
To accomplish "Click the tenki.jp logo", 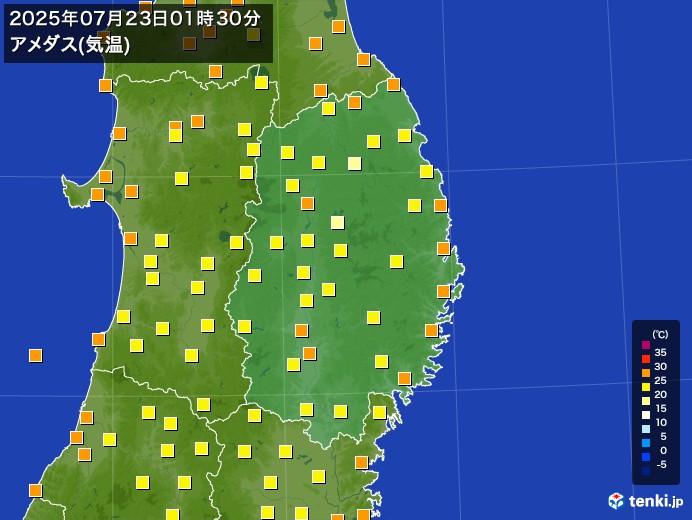I will 646,501.
